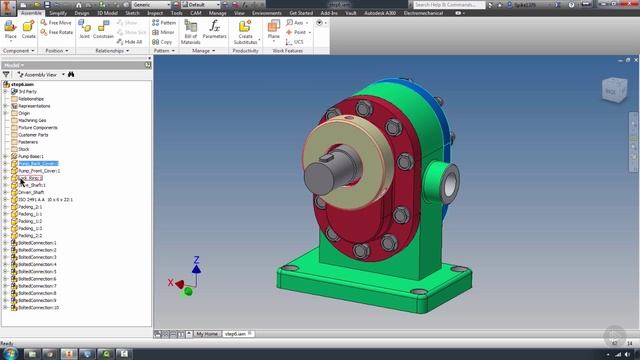Expand the 3rd Party node

(6, 91)
